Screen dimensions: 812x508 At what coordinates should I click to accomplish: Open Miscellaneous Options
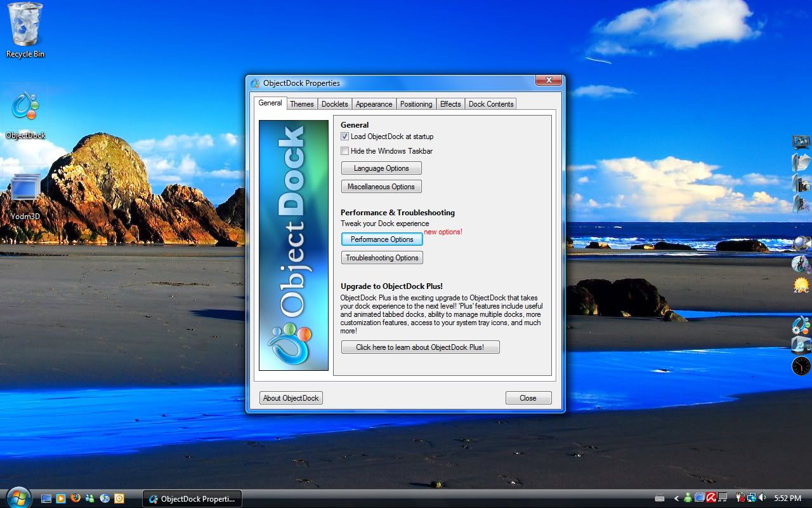pyautogui.click(x=381, y=187)
